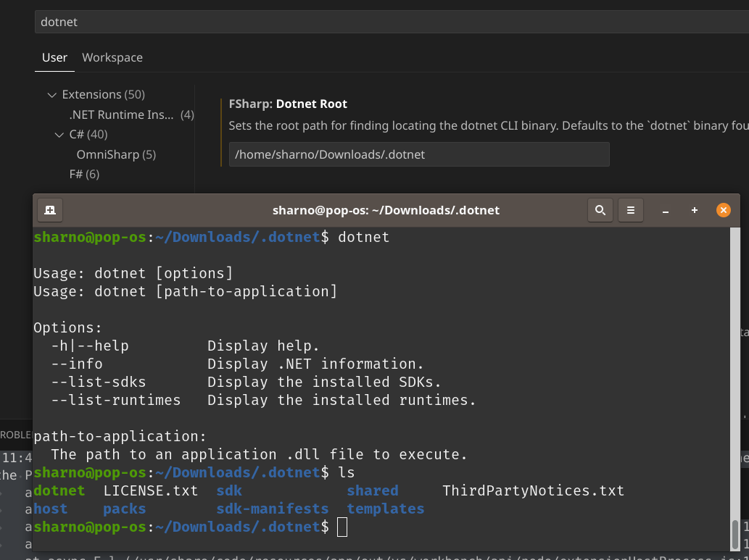Image resolution: width=749 pixels, height=560 pixels.
Task: Expand the .NET Runtime Install settings group
Action: [123, 114]
